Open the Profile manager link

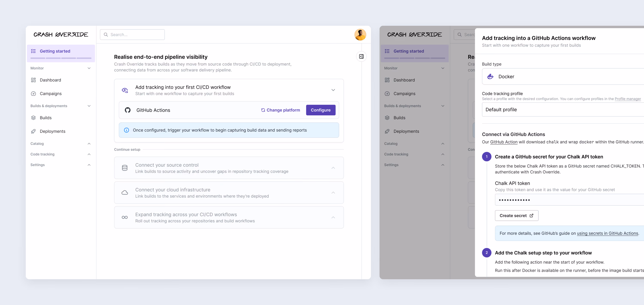pyautogui.click(x=628, y=99)
